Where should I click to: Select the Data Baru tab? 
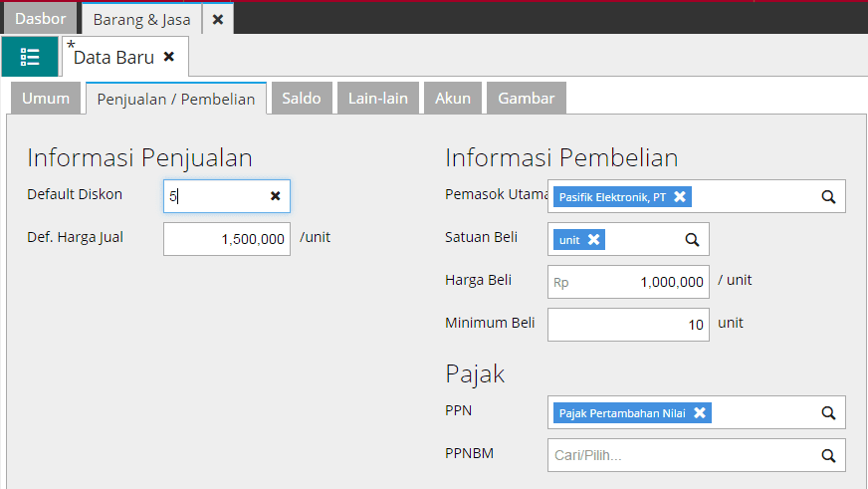pos(114,57)
